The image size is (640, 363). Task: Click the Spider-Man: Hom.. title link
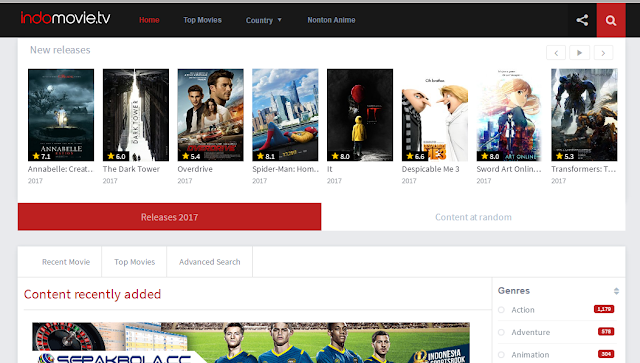click(285, 169)
